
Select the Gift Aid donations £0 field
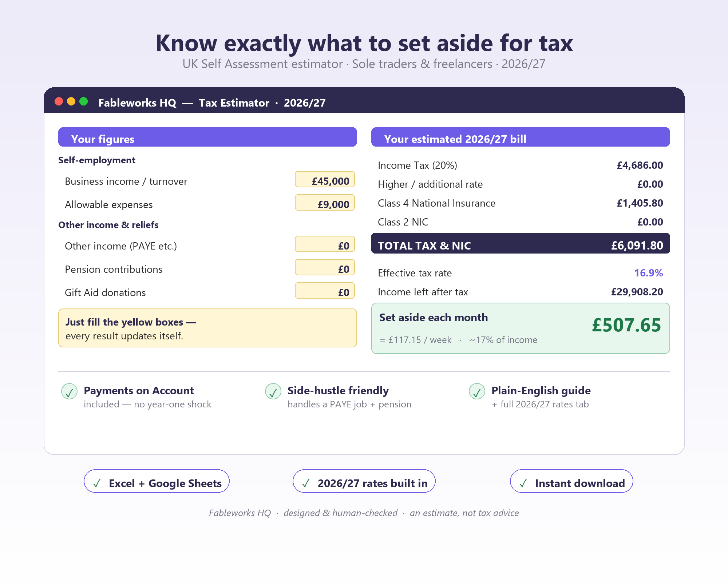(325, 291)
